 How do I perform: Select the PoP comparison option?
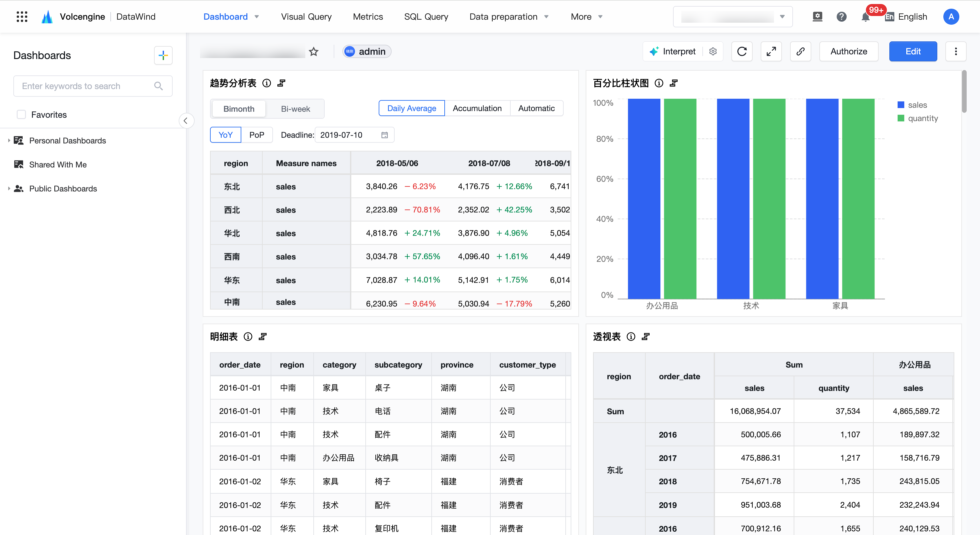pyautogui.click(x=257, y=135)
